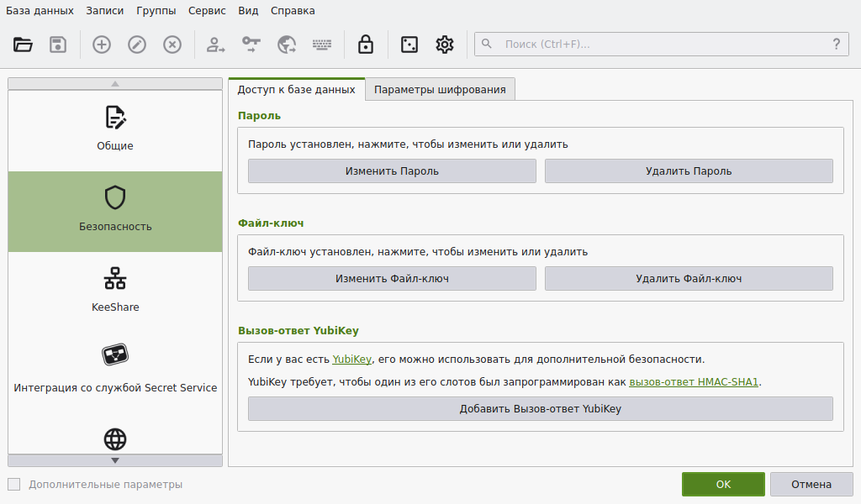Select the Security (Безопасность) shield section
Screen dimensions: 861x504
[x=115, y=210]
